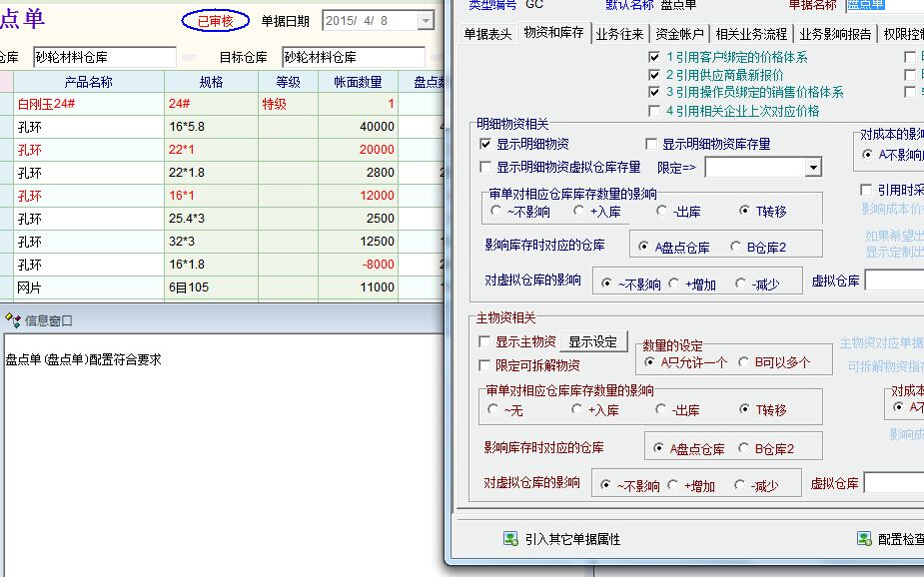Open the 限定=> dropdown list
Image resolution: width=924 pixels, height=577 pixels.
(x=813, y=168)
